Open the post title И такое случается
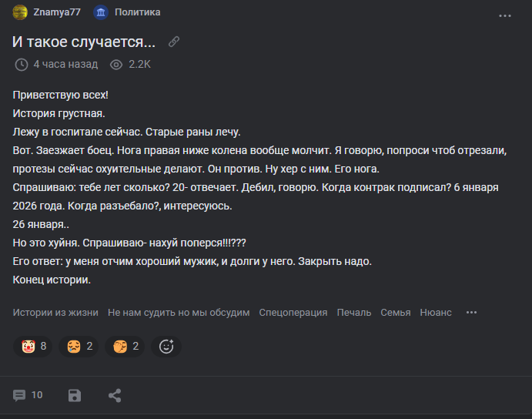Viewport: 532px width, 419px height. [84, 42]
